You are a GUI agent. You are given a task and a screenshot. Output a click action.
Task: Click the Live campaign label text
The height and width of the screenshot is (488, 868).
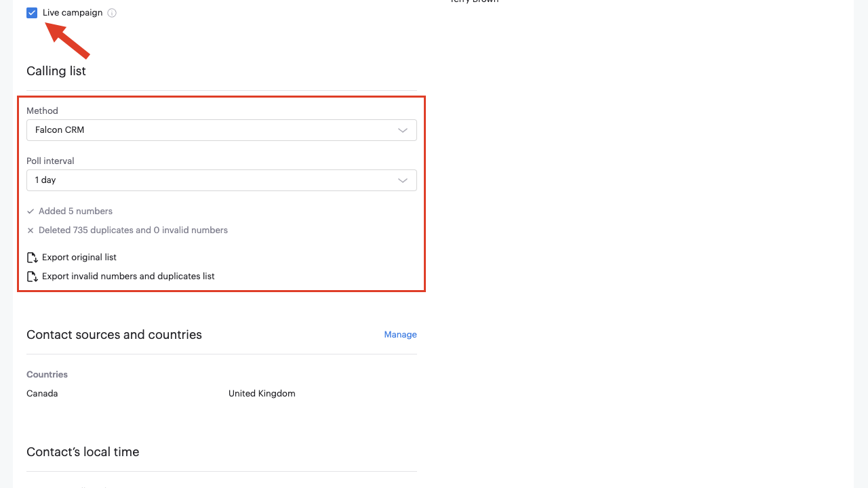coord(73,13)
